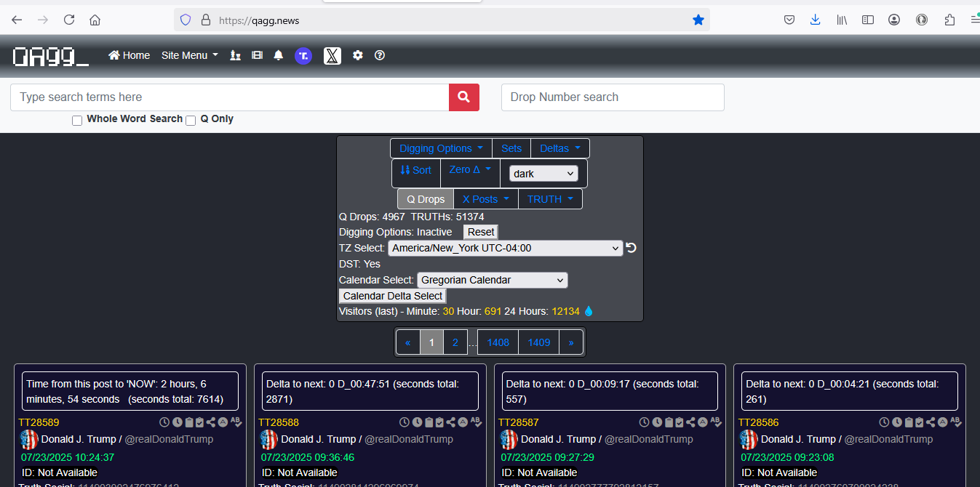Go to page 2

pyautogui.click(x=455, y=342)
